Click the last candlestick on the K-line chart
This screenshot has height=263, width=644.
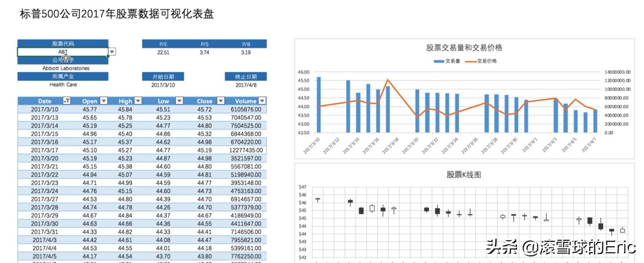click(622, 230)
